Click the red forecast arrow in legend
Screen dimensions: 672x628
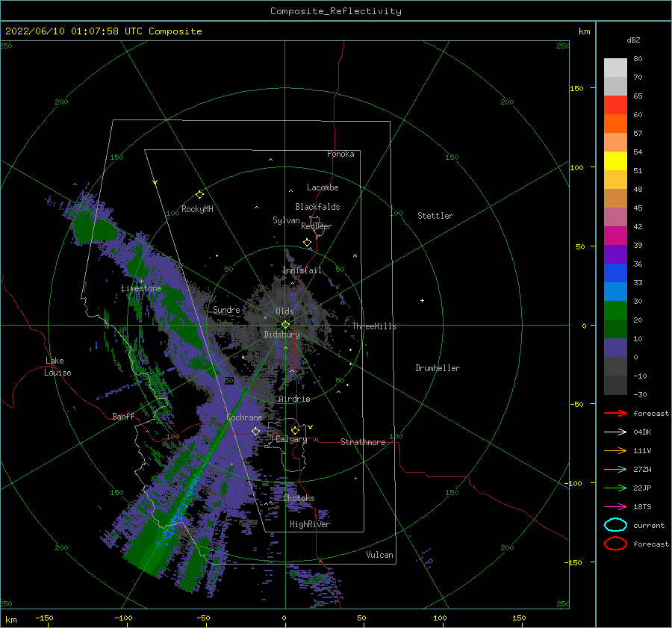coord(615,413)
